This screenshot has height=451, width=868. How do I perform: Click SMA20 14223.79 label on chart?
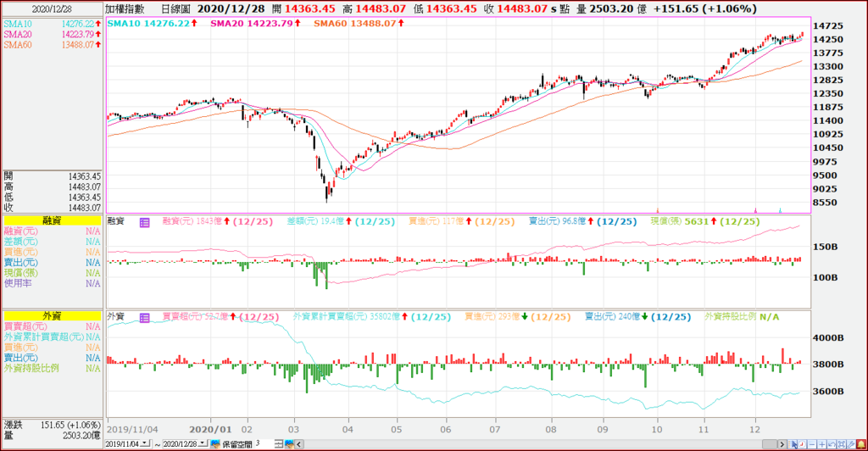click(255, 23)
